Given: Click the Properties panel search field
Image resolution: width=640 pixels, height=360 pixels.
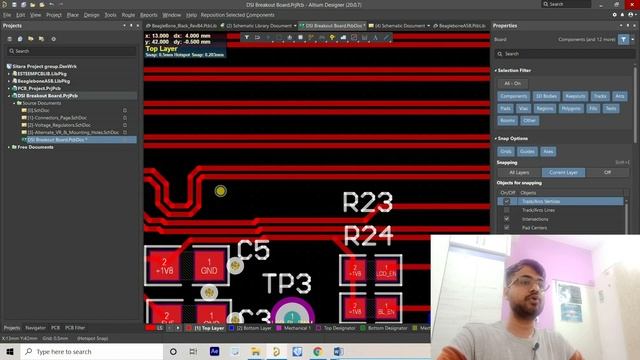Looking at the screenshot, I should pyautogui.click(x=565, y=54).
